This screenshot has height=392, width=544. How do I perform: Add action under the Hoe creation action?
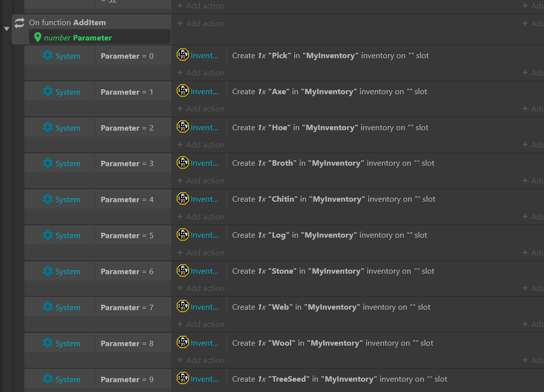pyautogui.click(x=201, y=145)
